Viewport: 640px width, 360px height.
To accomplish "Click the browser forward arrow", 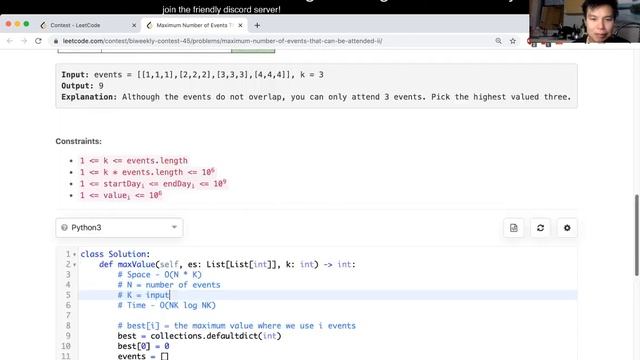I will (24, 41).
